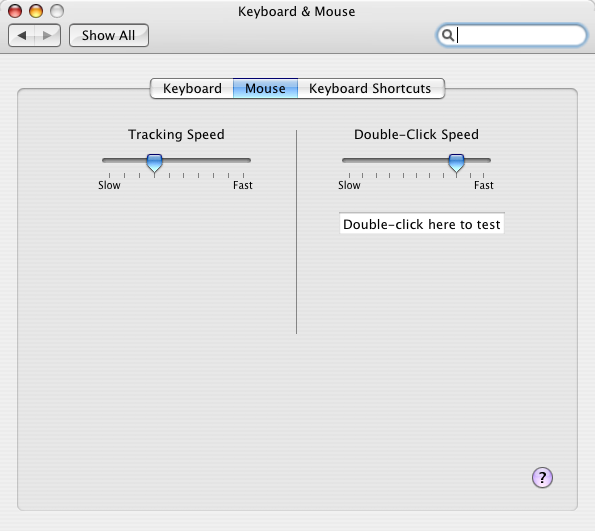The image size is (595, 531).
Task: Click the Slow label under Double-Click Speed
Action: coord(349,185)
